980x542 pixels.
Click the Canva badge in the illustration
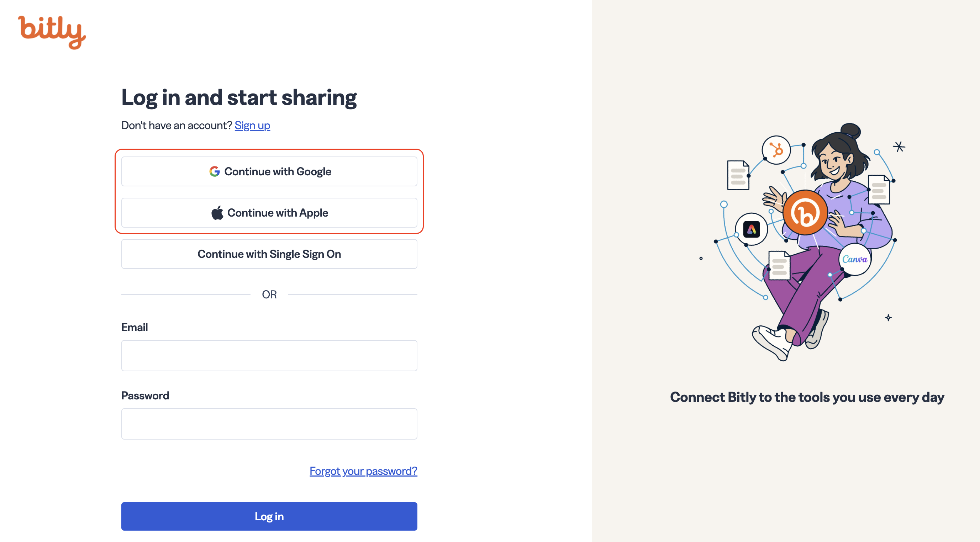(854, 259)
